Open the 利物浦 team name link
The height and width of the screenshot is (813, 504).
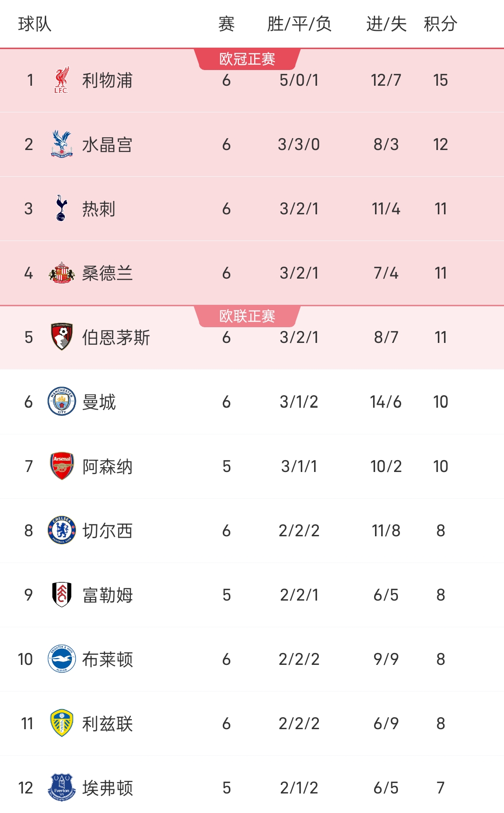click(x=107, y=80)
